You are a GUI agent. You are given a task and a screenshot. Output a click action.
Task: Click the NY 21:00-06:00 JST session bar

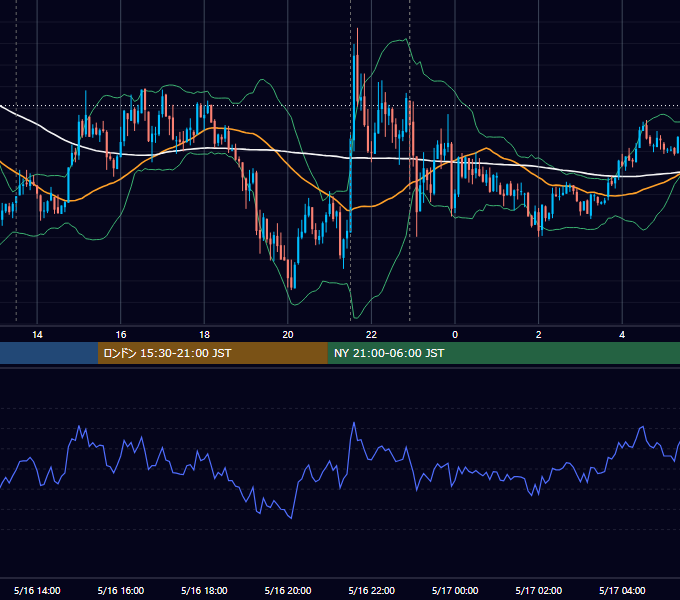point(503,353)
